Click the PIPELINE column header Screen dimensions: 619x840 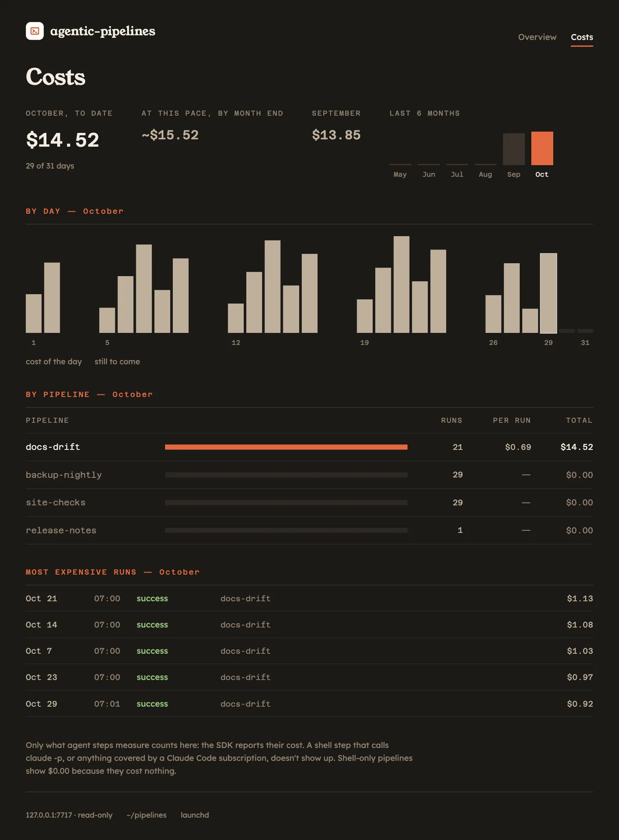pyautogui.click(x=47, y=420)
